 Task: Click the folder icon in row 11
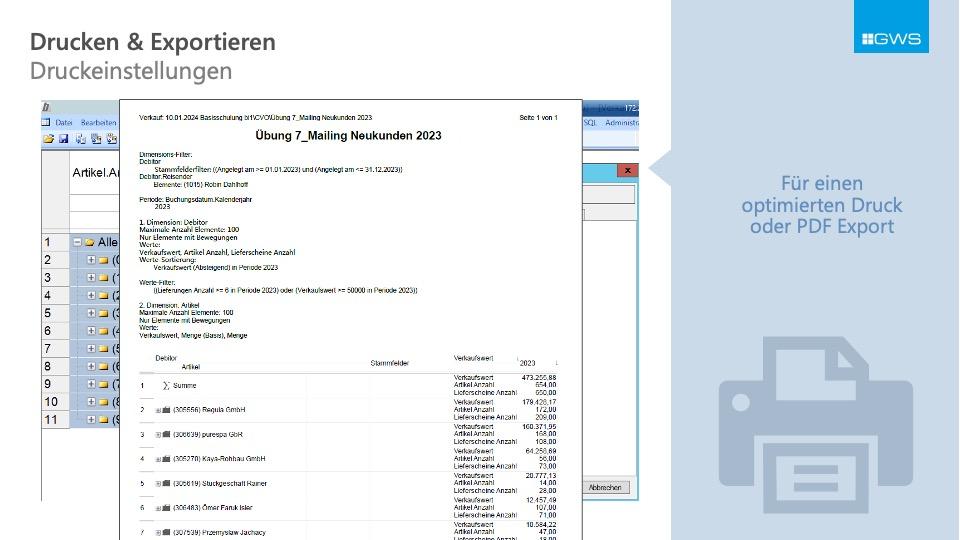103,420
